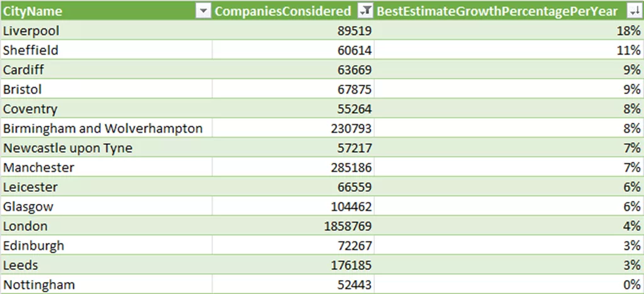This screenshot has width=644, height=294.
Task: Select Sheffield's 11% growth cell
Action: 509,50
